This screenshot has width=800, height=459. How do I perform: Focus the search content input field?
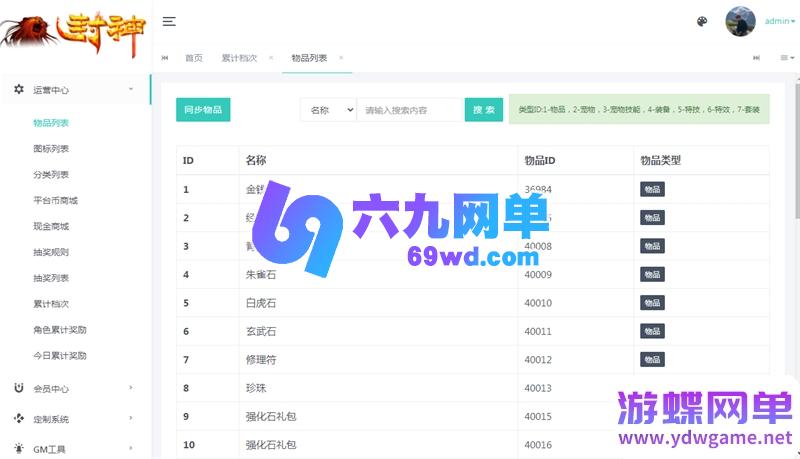pyautogui.click(x=410, y=110)
